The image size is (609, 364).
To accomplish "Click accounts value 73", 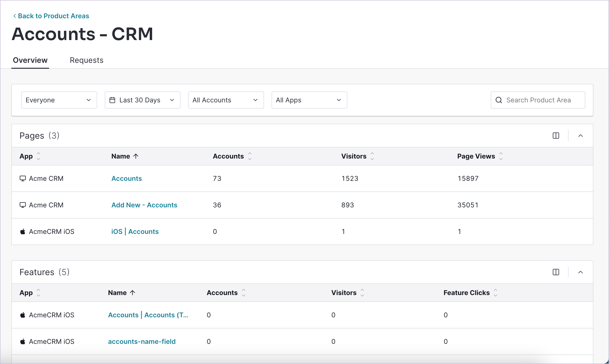I will (217, 179).
